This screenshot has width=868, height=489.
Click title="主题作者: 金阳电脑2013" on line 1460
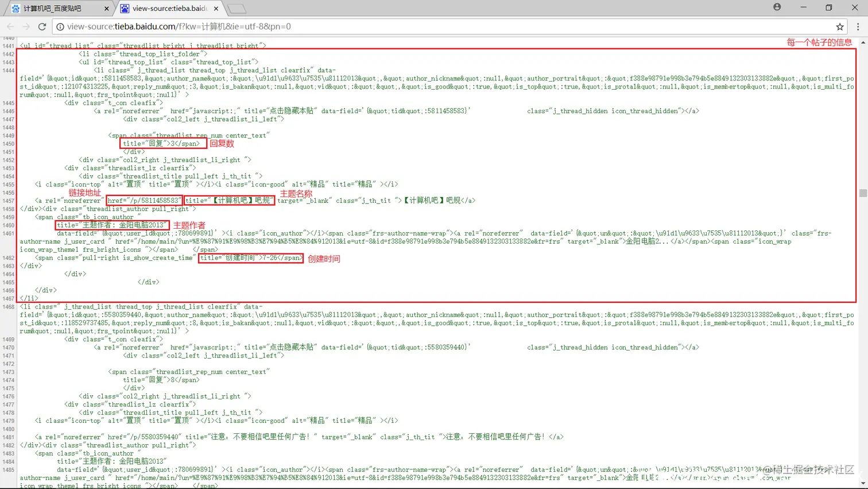coord(112,225)
